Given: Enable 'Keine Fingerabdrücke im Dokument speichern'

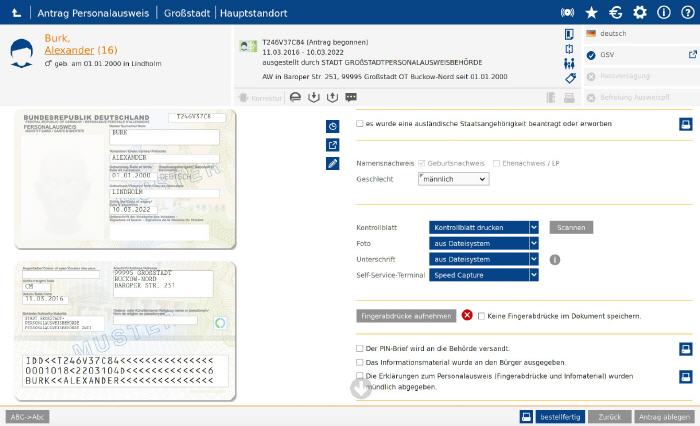Looking at the screenshot, I should [x=481, y=316].
